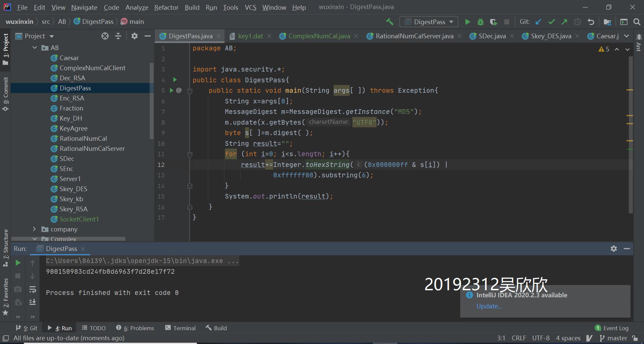
Task: Toggle soft-wrap in the Run console
Action: tap(33, 289)
